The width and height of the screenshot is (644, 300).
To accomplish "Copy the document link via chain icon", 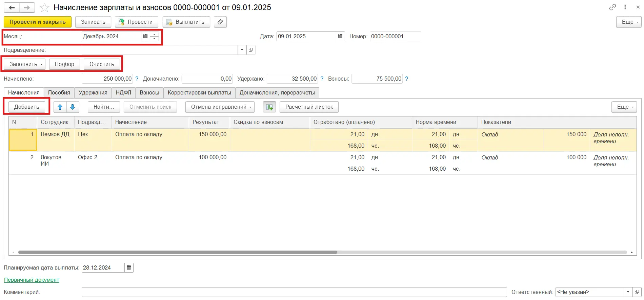I will click(612, 7).
